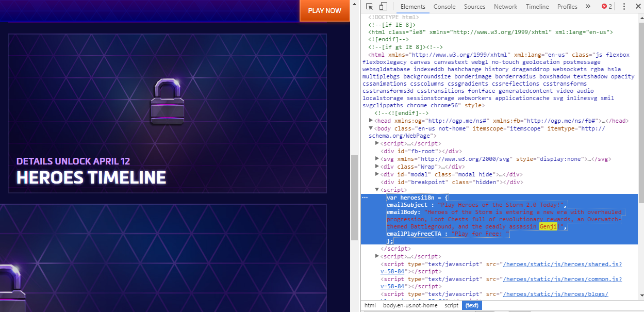This screenshot has width=644, height=312.
Task: Expand the head element node
Action: point(371,121)
